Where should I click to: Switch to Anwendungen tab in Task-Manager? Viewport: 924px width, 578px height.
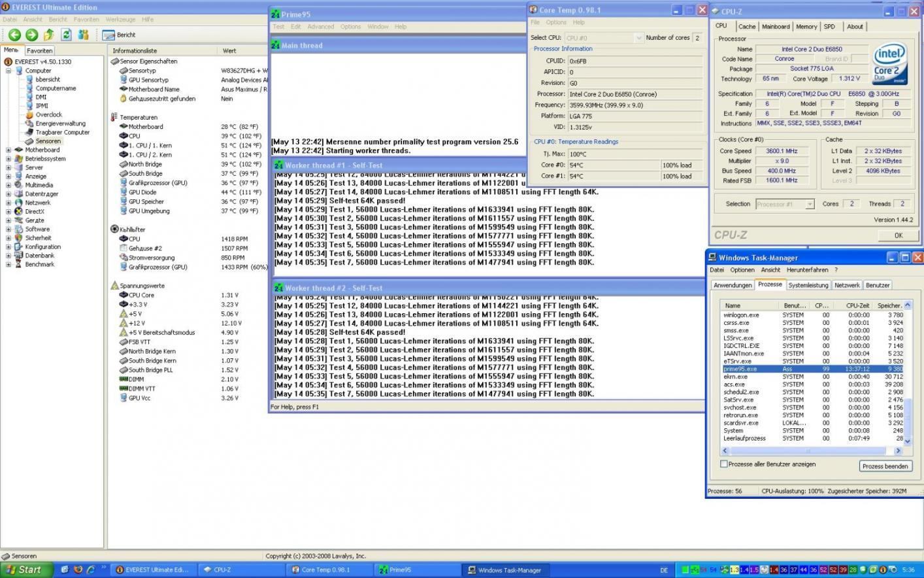pyautogui.click(x=733, y=285)
